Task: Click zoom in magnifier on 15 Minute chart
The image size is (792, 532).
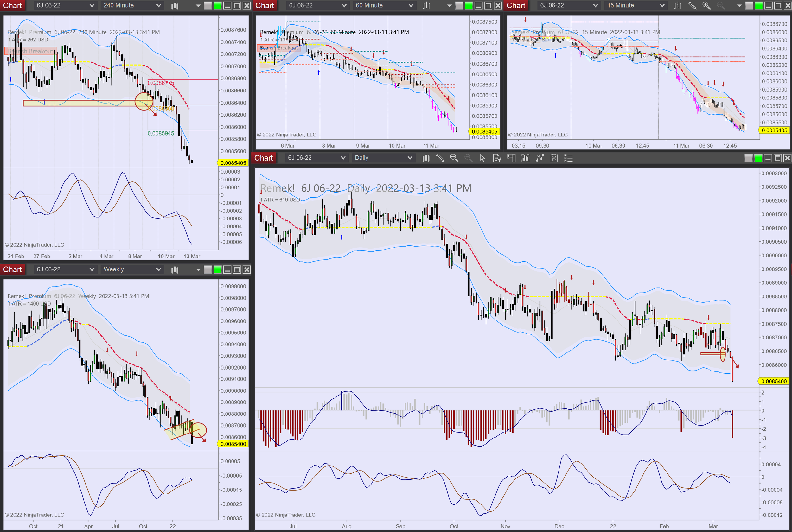Action: [x=706, y=5]
